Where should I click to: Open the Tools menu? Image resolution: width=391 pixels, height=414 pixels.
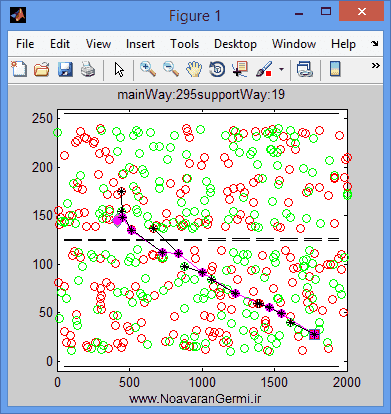[x=184, y=44]
